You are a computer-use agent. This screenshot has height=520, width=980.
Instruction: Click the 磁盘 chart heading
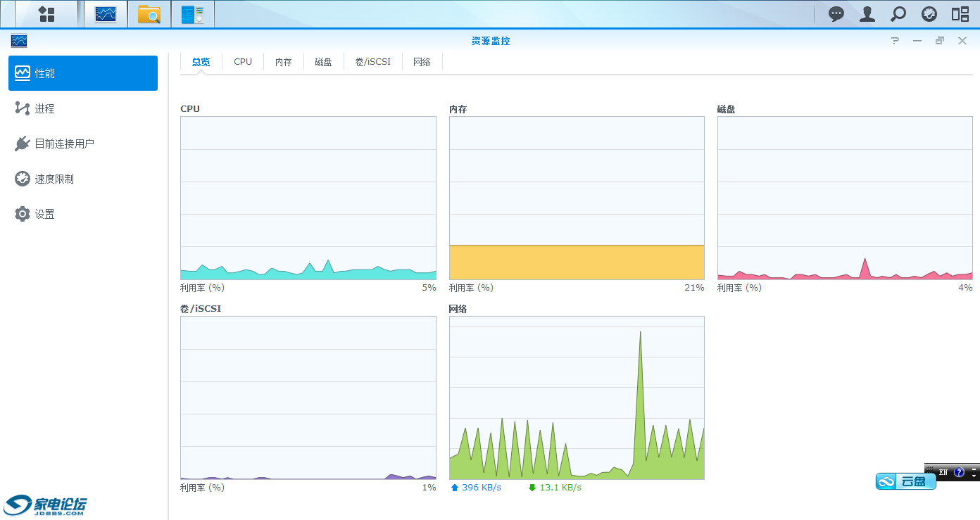tap(727, 109)
